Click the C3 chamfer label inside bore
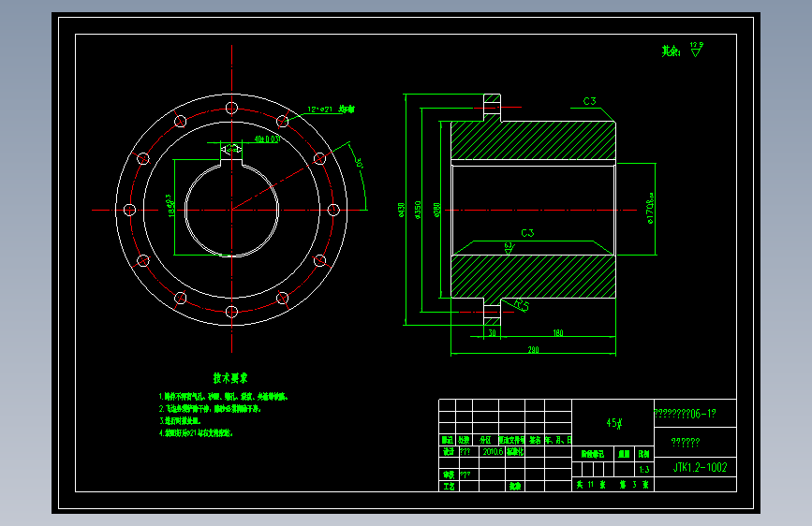The width and height of the screenshot is (812, 526). tap(527, 233)
